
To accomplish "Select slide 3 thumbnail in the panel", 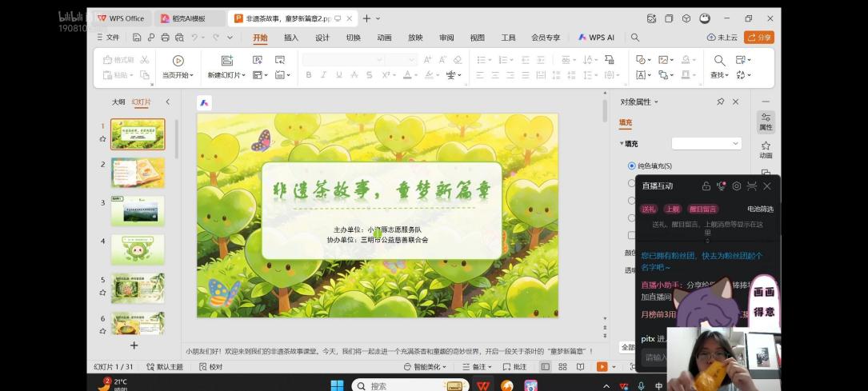I will [x=138, y=211].
